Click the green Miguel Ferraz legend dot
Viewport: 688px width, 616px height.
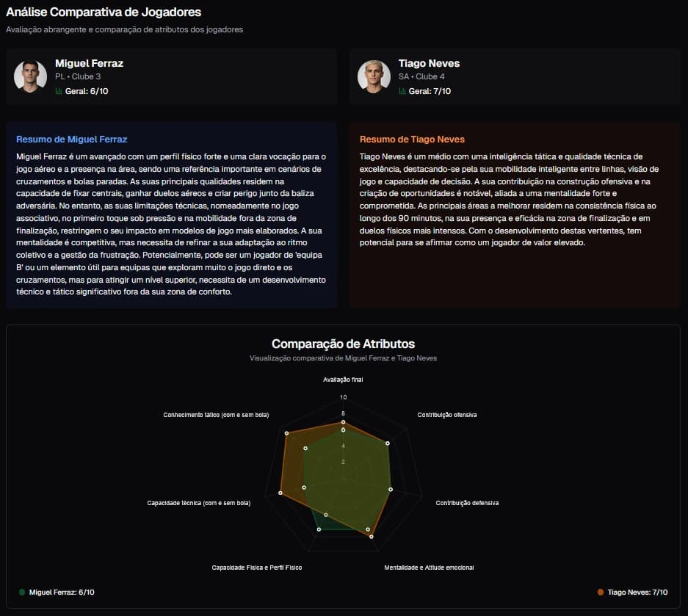(x=22, y=592)
